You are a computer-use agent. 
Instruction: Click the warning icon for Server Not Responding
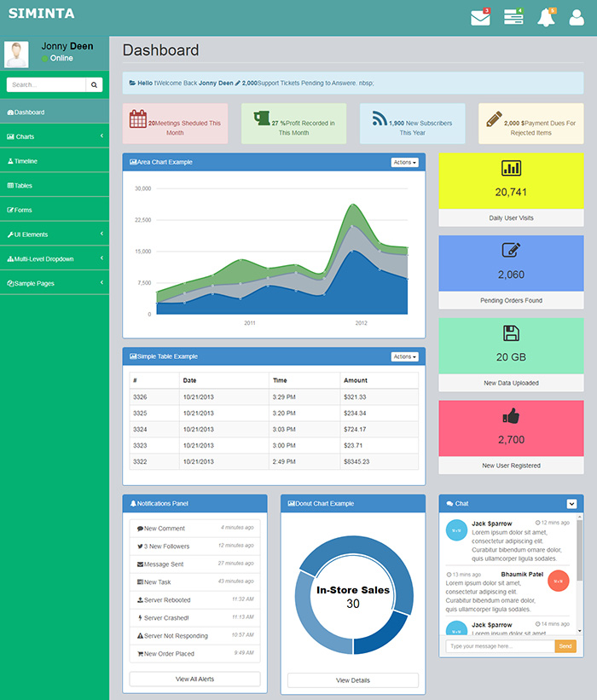tap(140, 636)
